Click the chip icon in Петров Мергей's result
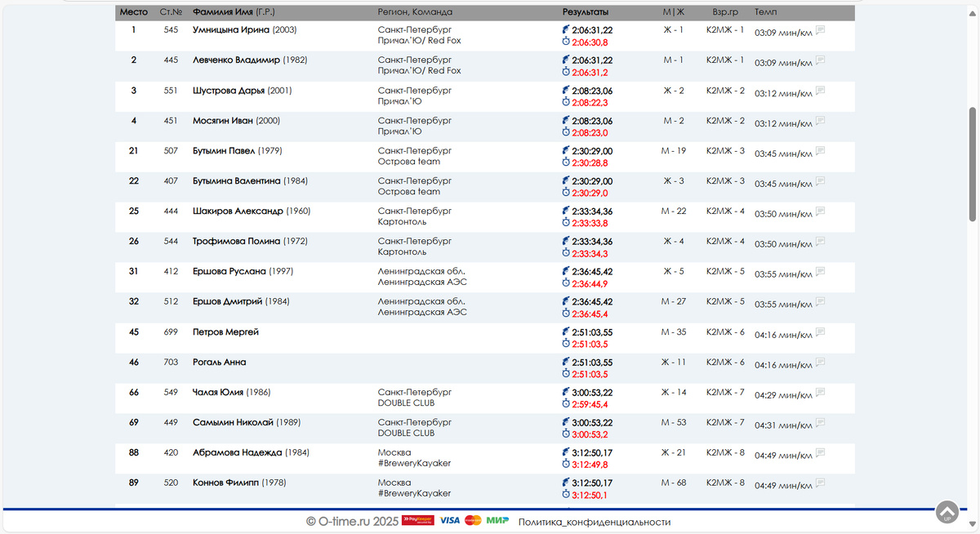 (x=566, y=332)
